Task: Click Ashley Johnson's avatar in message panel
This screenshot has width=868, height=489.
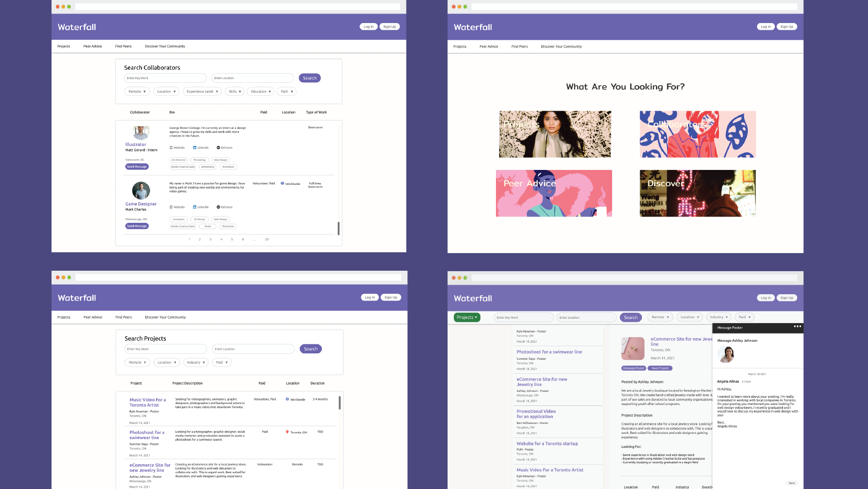Action: [x=726, y=354]
